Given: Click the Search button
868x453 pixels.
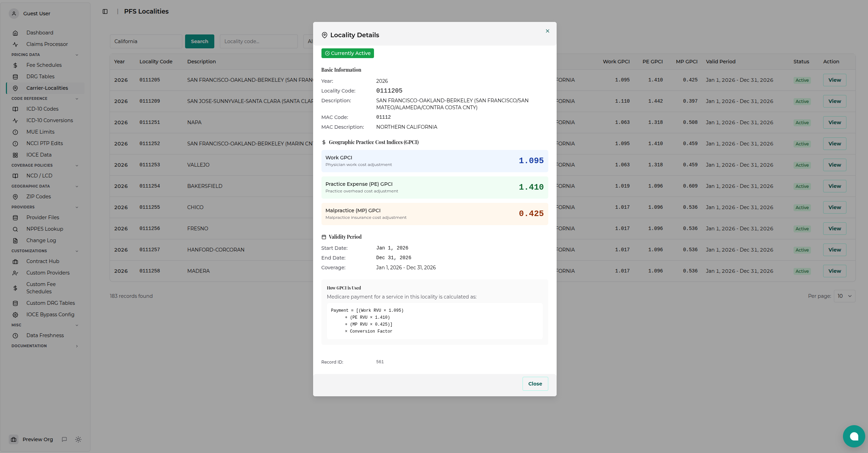Looking at the screenshot, I should (x=199, y=41).
